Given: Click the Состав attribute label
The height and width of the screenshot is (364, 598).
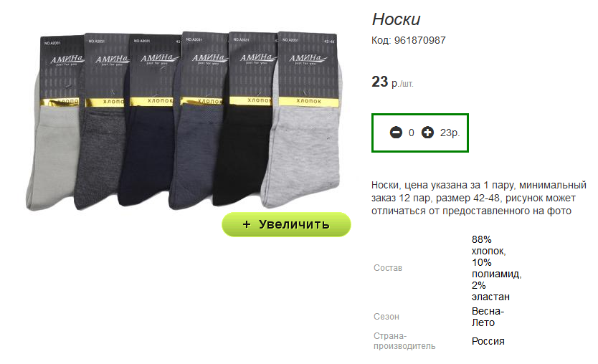Looking at the screenshot, I should click(388, 268).
